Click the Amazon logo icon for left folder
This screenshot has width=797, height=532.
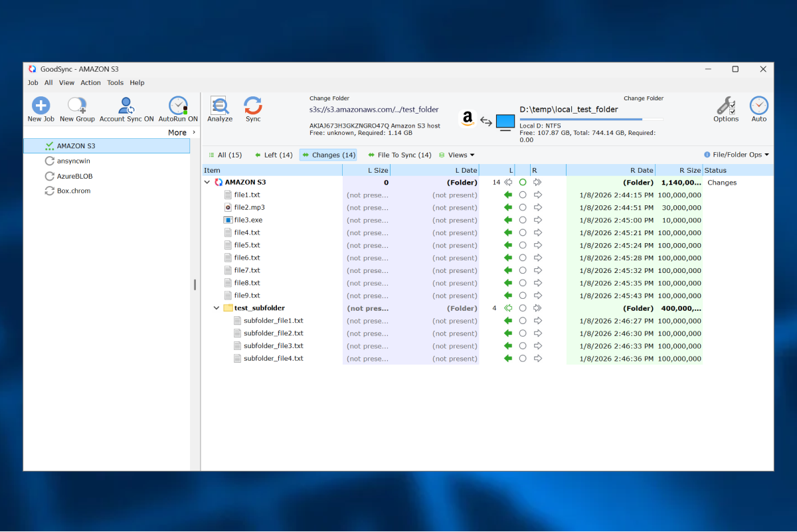pyautogui.click(x=468, y=119)
